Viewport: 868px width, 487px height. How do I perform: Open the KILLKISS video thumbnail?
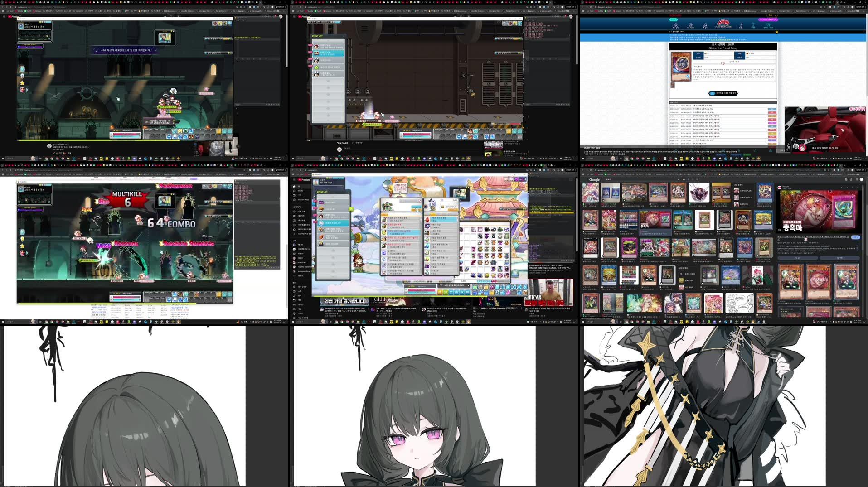[394, 301]
